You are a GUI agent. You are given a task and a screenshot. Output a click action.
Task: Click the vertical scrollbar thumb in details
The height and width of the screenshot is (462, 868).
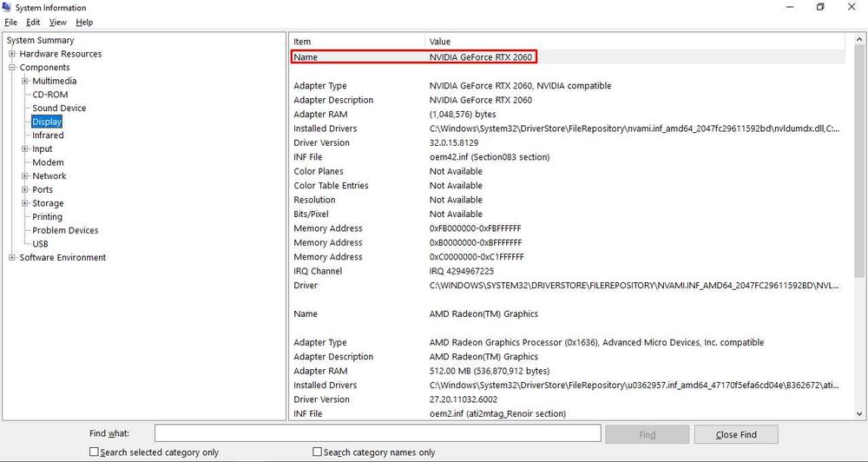click(x=859, y=162)
